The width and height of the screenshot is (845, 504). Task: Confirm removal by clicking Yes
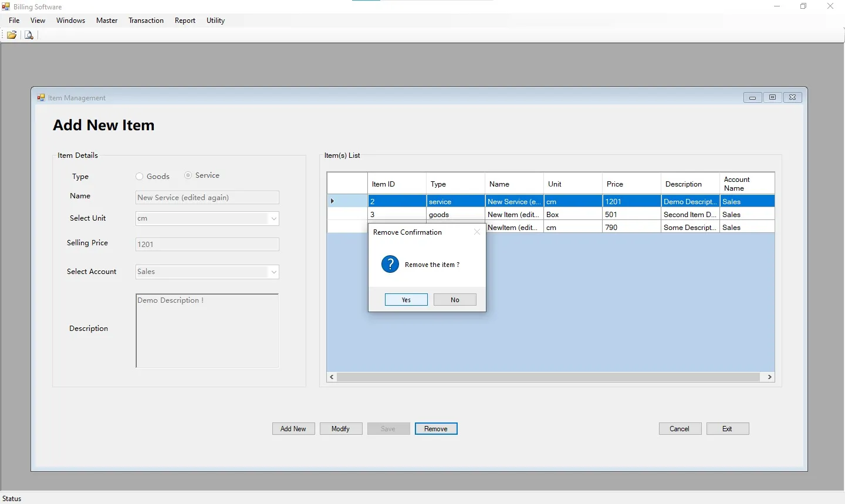tap(405, 300)
